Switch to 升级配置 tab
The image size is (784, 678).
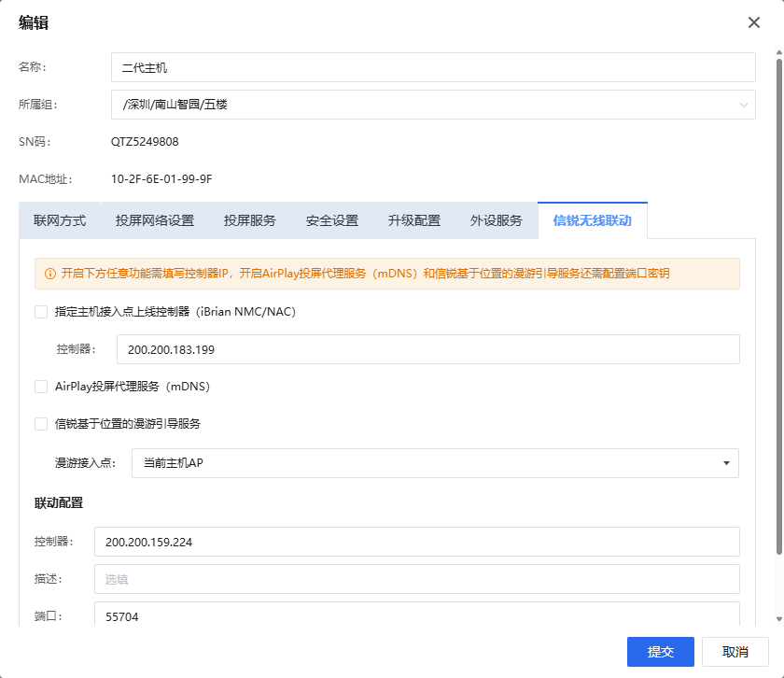tap(414, 220)
